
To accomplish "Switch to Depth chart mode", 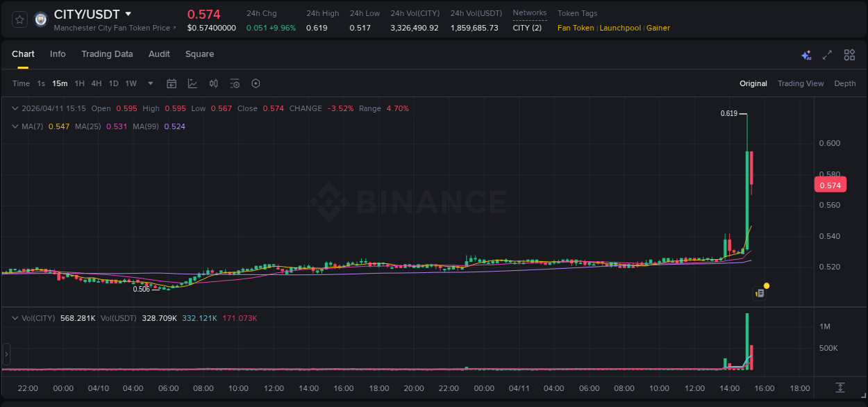I will click(845, 83).
